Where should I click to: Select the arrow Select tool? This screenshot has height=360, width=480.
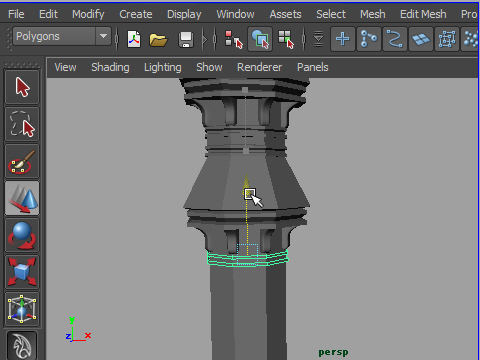click(x=22, y=87)
